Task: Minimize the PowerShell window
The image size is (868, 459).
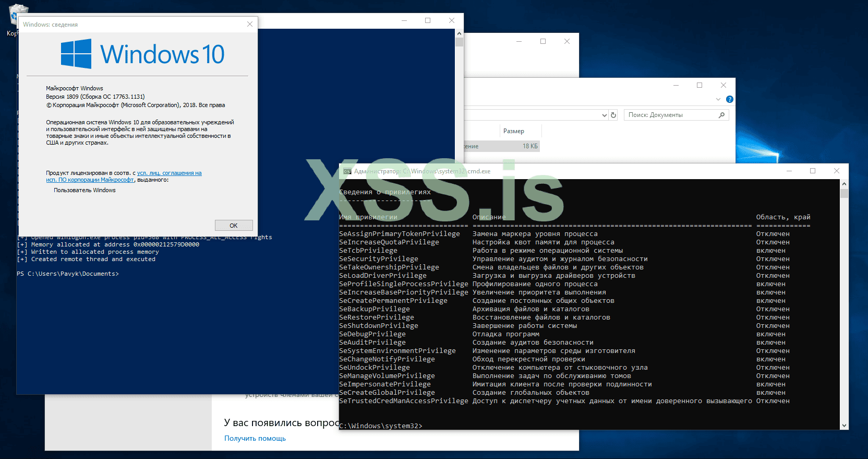Action: pos(404,21)
